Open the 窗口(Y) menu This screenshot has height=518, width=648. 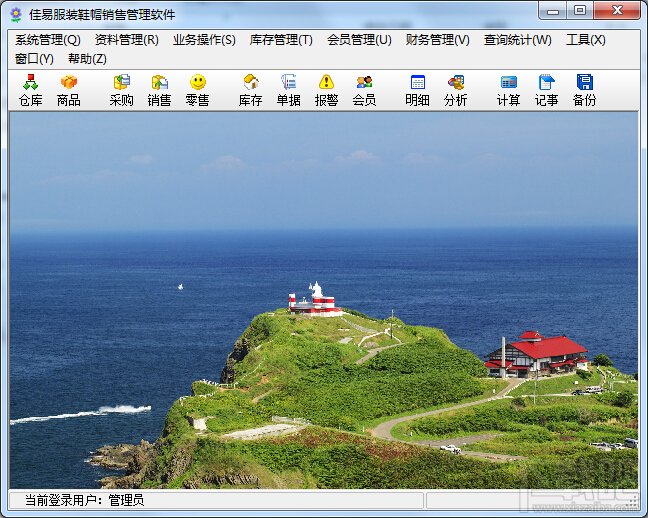[x=34, y=59]
